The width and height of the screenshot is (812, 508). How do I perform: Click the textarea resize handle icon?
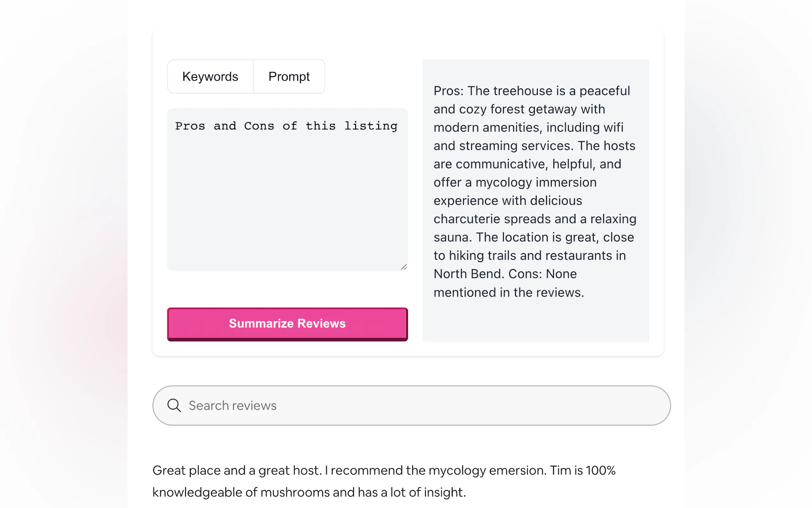(x=404, y=267)
